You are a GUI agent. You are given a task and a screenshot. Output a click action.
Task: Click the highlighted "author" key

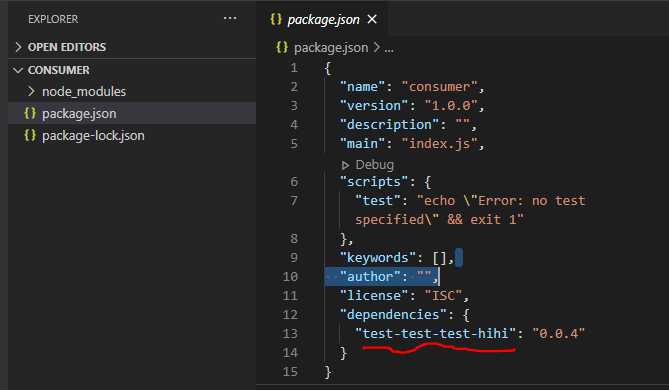pyautogui.click(x=370, y=276)
